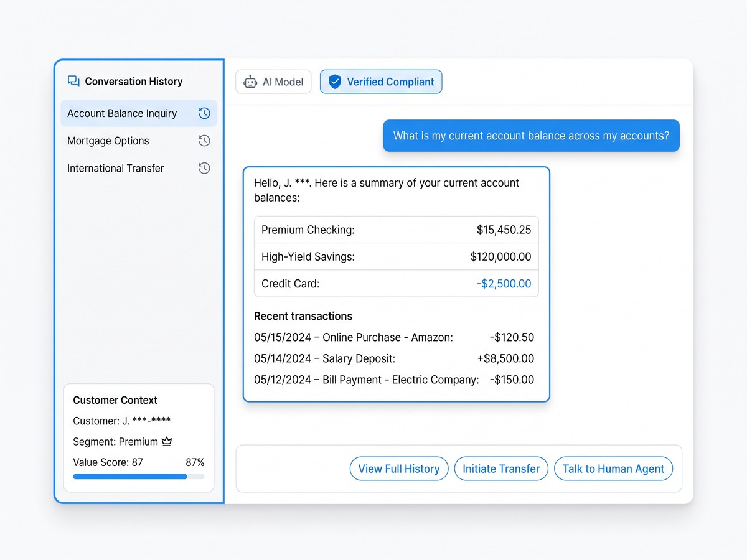747x560 pixels.
Task: Open the Mortgage Options conversation
Action: [x=139, y=141]
